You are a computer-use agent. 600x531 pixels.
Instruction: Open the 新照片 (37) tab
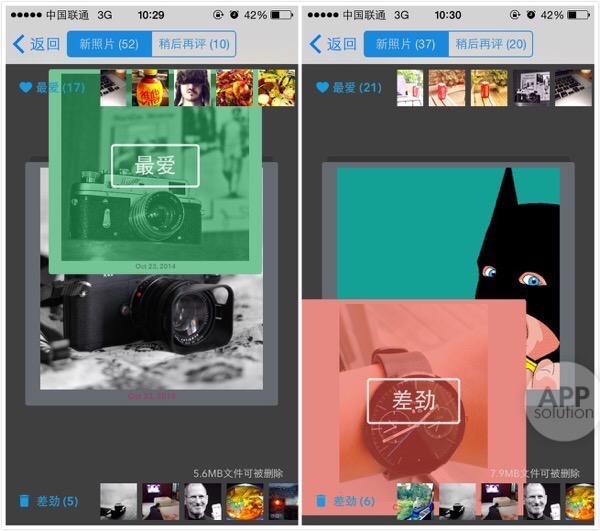406,44
